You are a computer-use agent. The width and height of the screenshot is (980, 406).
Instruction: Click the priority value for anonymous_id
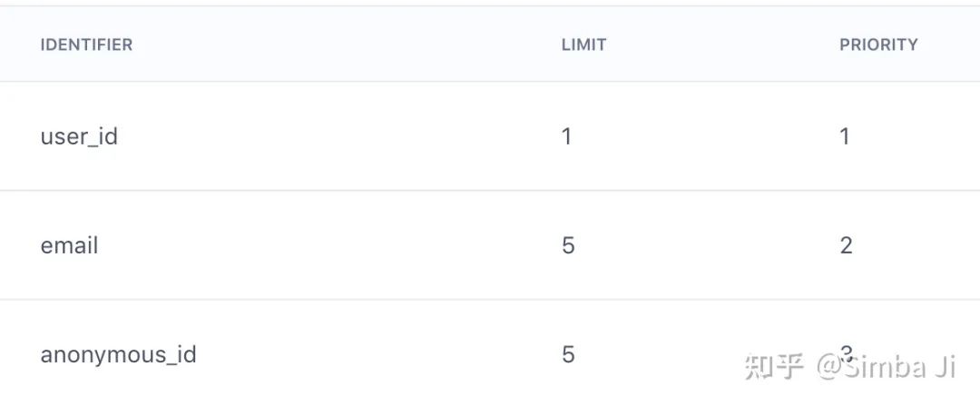point(846,355)
